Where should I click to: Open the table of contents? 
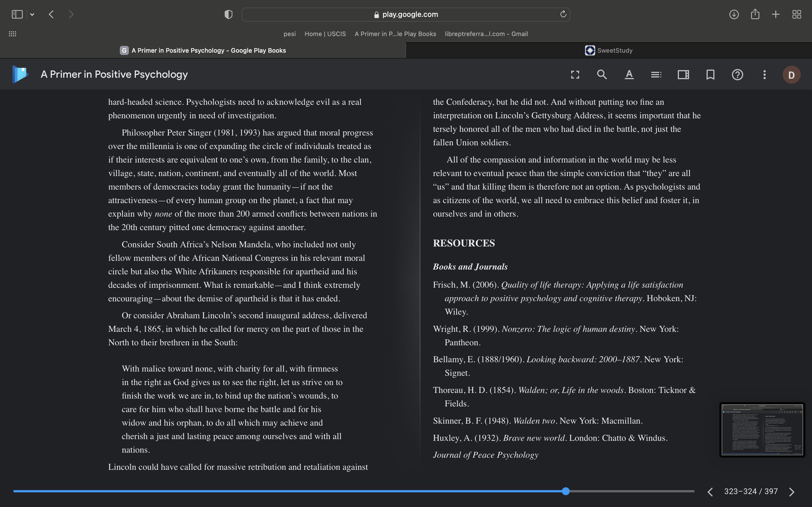[x=656, y=74]
